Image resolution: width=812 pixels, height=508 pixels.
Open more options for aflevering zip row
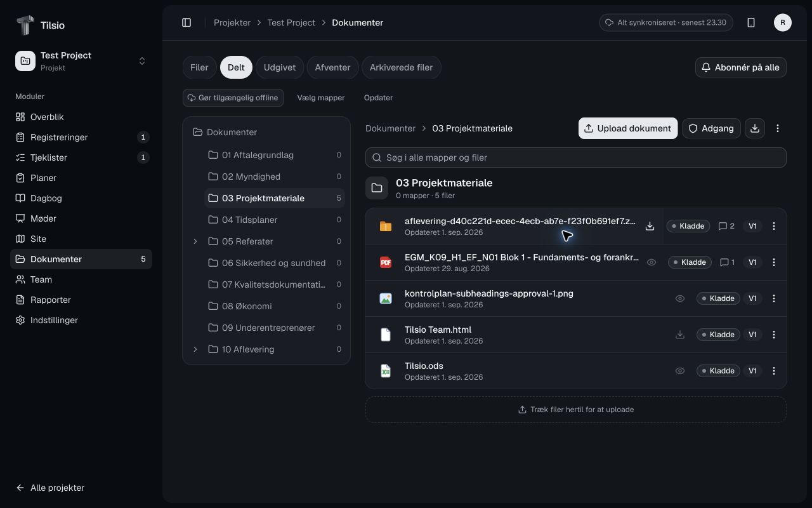(774, 226)
